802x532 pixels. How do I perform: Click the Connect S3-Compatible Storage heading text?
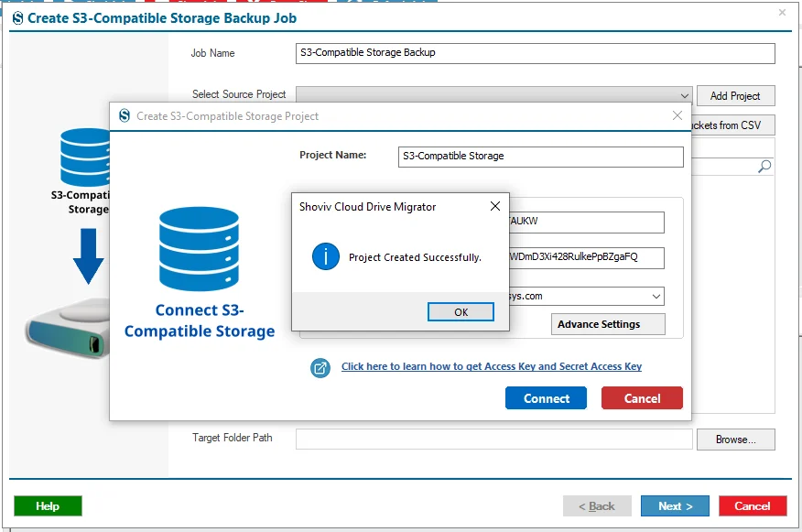(200, 320)
